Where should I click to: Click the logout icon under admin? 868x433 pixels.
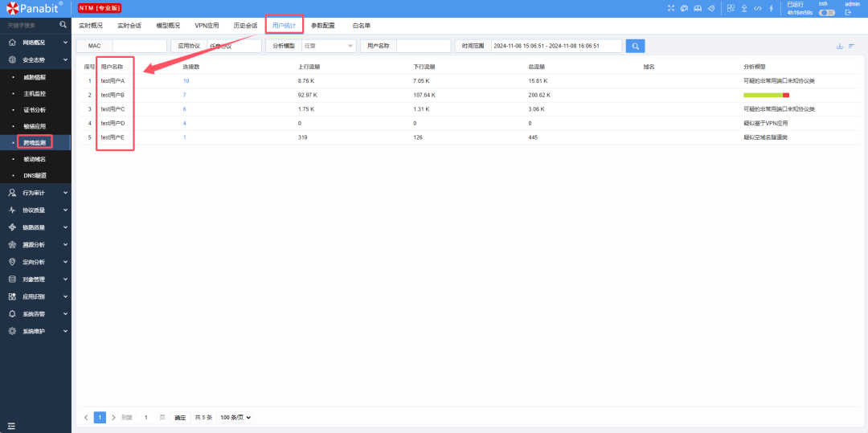(848, 12)
